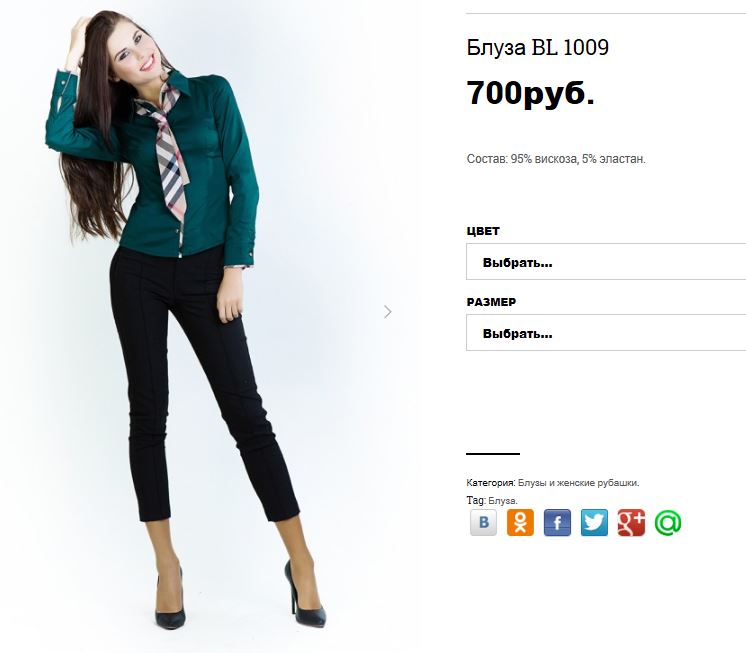Open the ЦВЕТ color dropdown

[x=606, y=262]
